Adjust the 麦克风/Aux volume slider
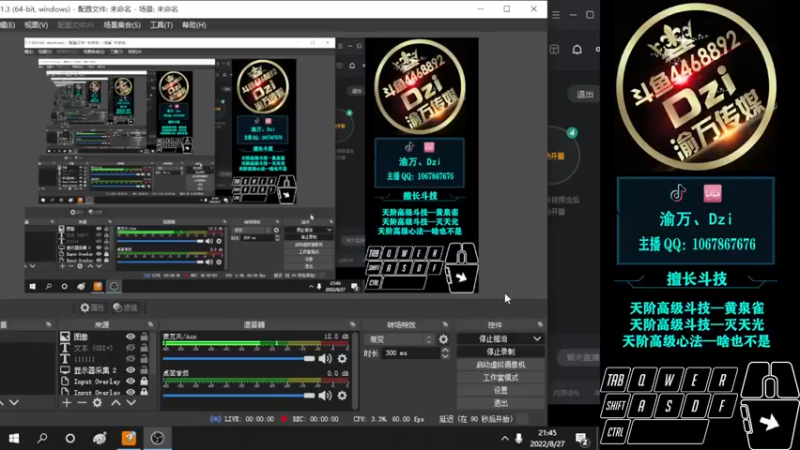This screenshot has height=450, width=800. 239,359
